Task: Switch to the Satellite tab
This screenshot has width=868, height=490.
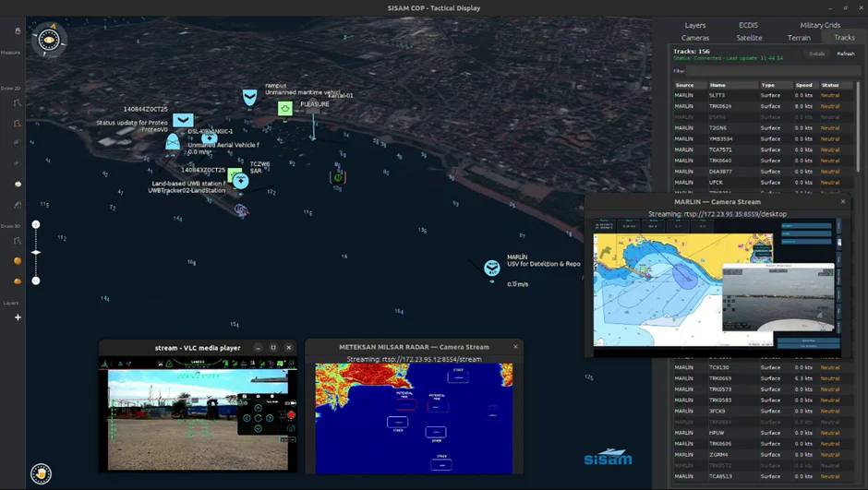Action: (749, 38)
